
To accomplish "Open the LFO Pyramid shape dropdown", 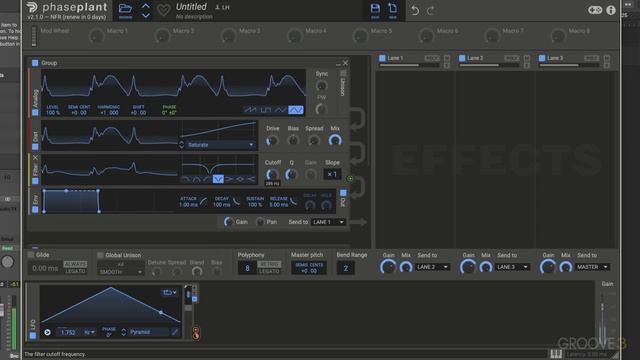I will [x=149, y=332].
